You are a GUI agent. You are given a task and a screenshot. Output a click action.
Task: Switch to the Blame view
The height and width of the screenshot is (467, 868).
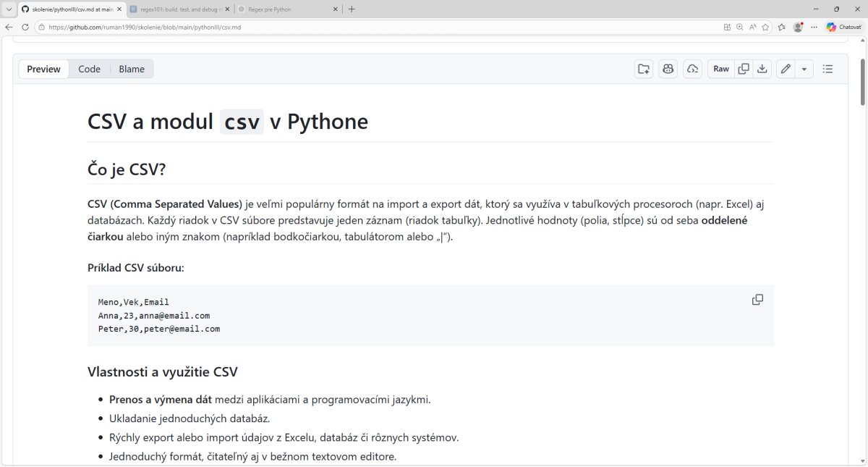[x=132, y=69]
